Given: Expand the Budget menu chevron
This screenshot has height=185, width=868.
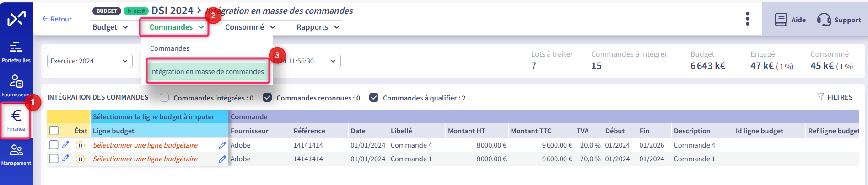Looking at the screenshot, I should pos(125,27).
